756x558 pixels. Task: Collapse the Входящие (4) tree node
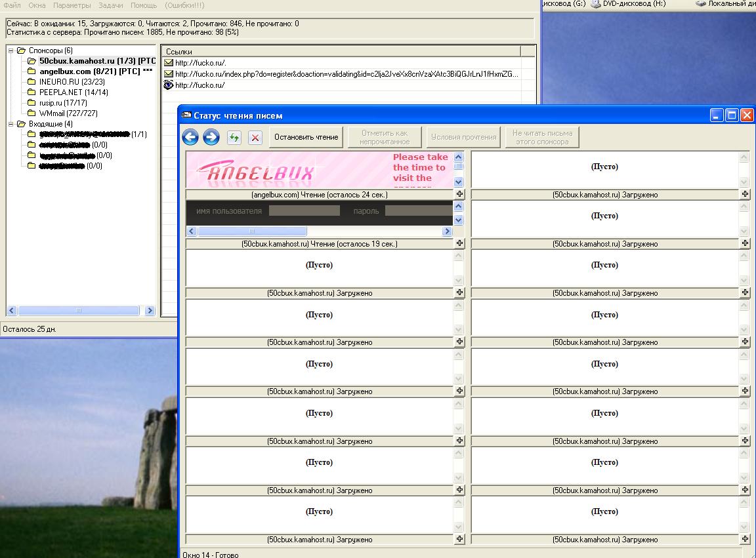[10, 124]
